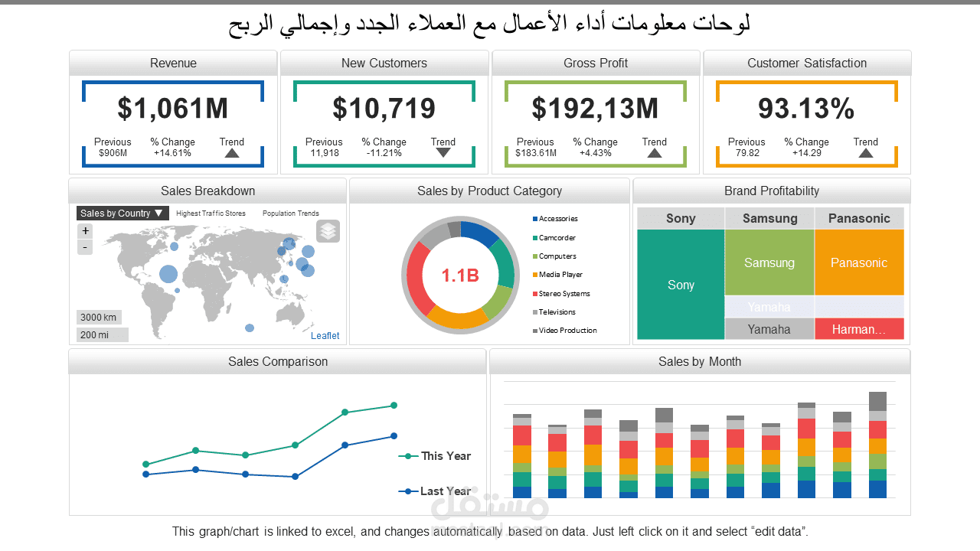Select the Stereo Systems red color swatch

(x=535, y=293)
